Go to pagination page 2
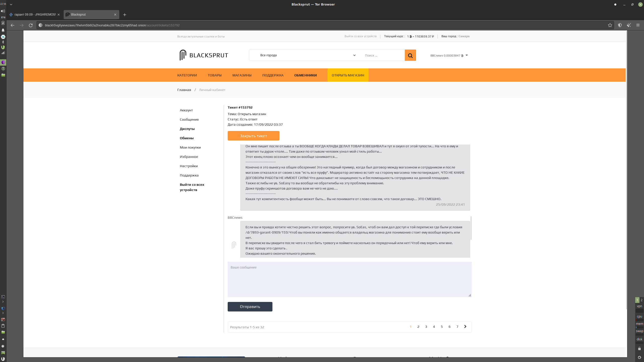Image resolution: width=644 pixels, height=362 pixels. 418,327
